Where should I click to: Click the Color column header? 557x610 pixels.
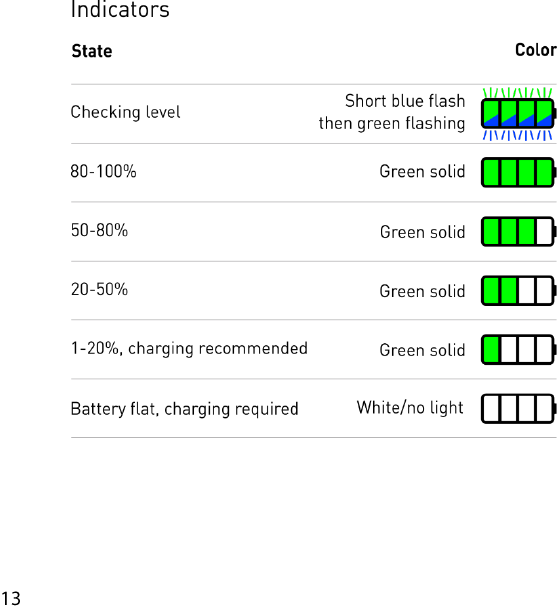[x=536, y=50]
